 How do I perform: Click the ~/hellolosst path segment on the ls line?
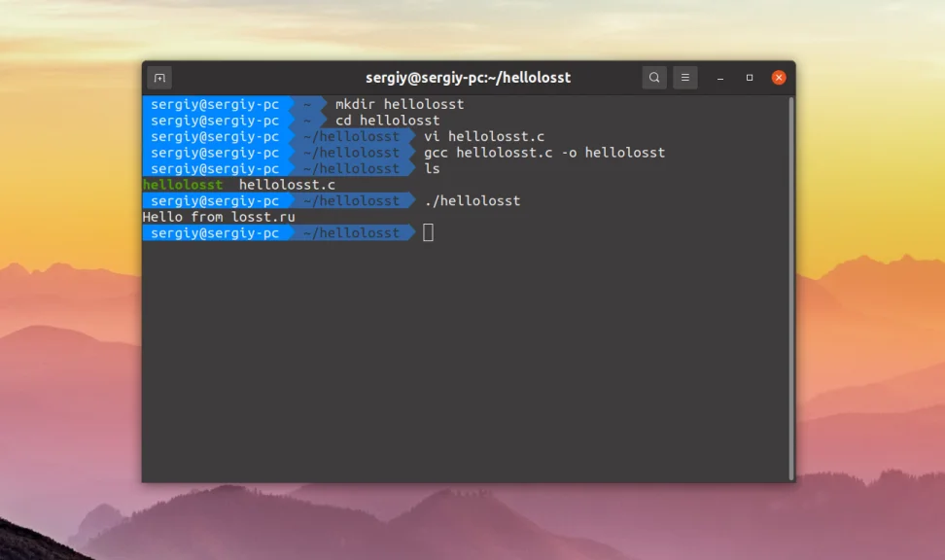click(351, 169)
